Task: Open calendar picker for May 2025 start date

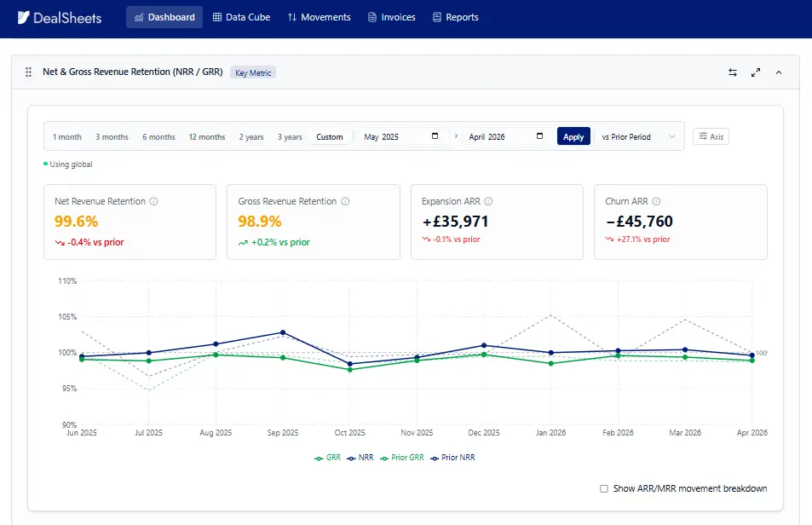Action: (x=435, y=136)
